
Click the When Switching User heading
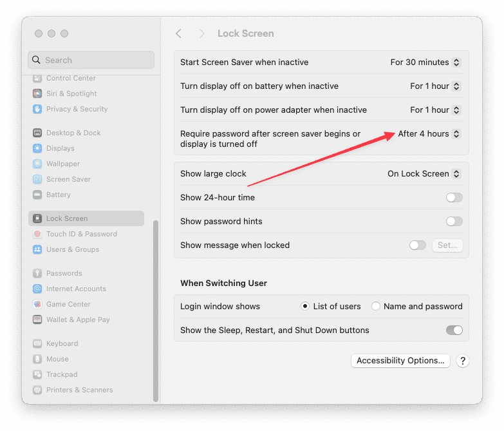pos(223,283)
